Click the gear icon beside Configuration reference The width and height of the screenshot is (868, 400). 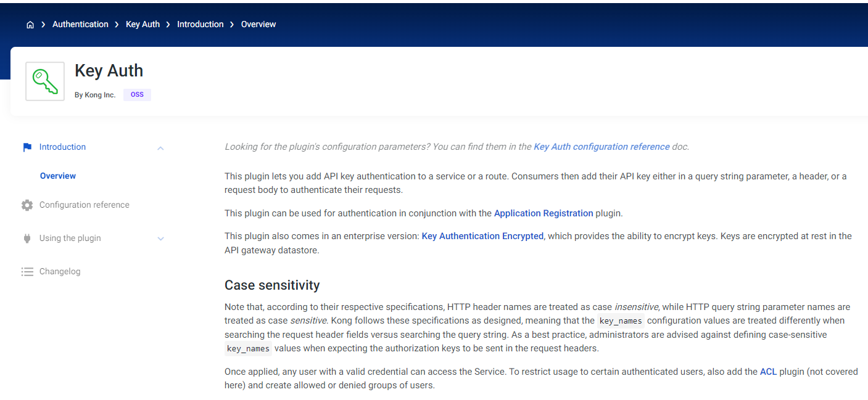coord(27,205)
